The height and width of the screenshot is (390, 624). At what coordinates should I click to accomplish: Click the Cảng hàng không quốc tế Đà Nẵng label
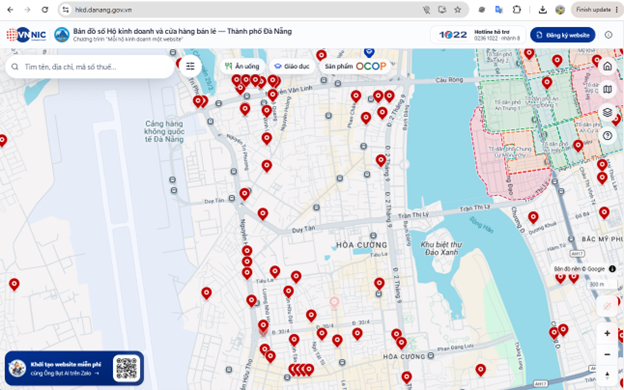coord(164,131)
